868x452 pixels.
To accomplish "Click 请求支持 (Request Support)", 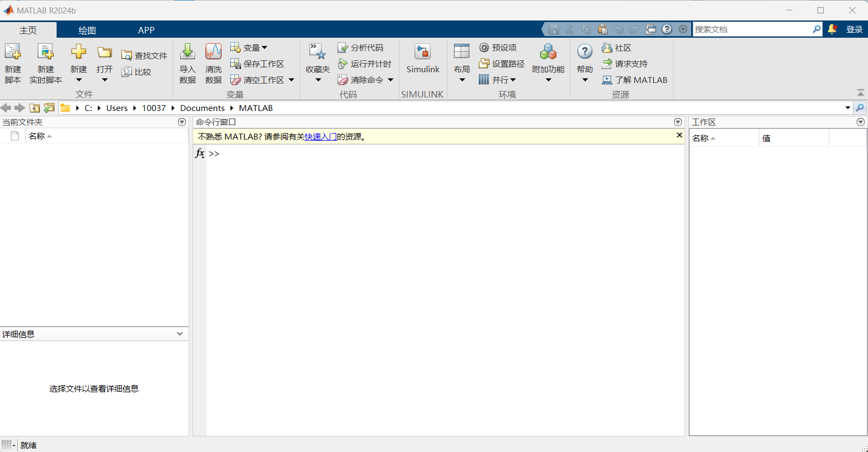I will pyautogui.click(x=624, y=64).
